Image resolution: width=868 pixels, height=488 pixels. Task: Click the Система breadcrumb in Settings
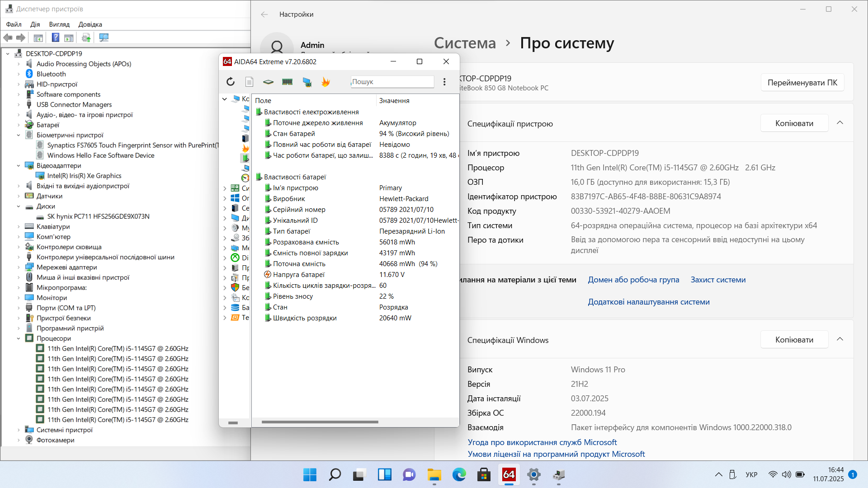[x=465, y=43]
